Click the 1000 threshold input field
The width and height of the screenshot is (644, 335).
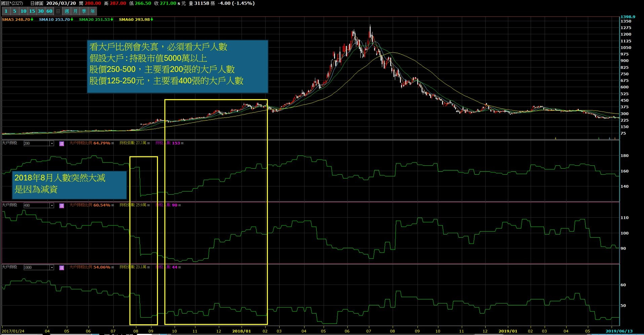37,267
